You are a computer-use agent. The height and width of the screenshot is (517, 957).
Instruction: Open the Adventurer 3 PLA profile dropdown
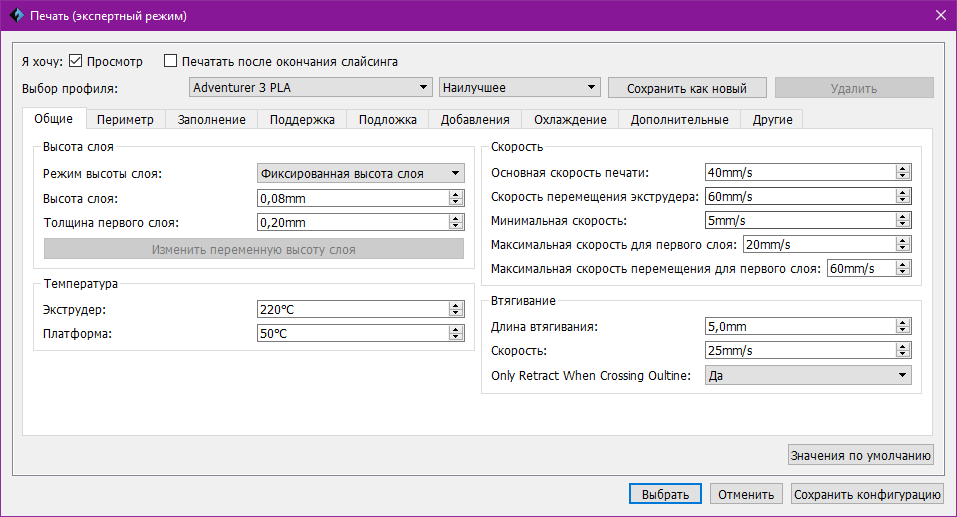click(x=310, y=88)
